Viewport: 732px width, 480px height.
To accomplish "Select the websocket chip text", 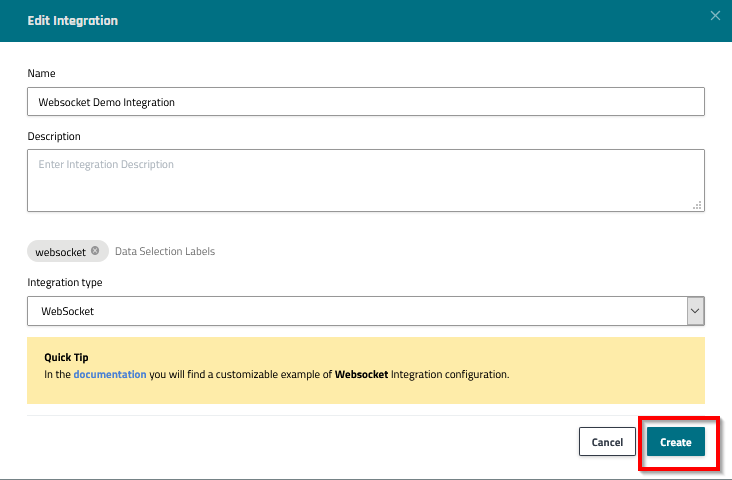I will (60, 252).
